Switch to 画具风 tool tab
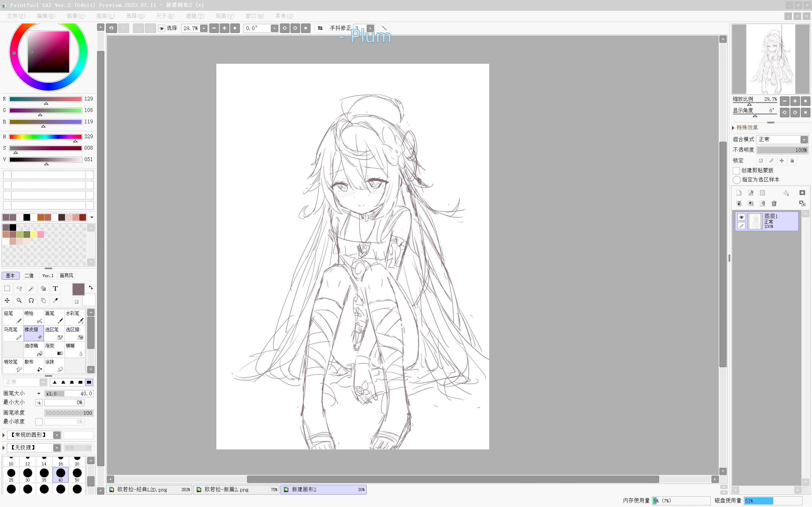The width and height of the screenshot is (812, 507). coord(66,276)
